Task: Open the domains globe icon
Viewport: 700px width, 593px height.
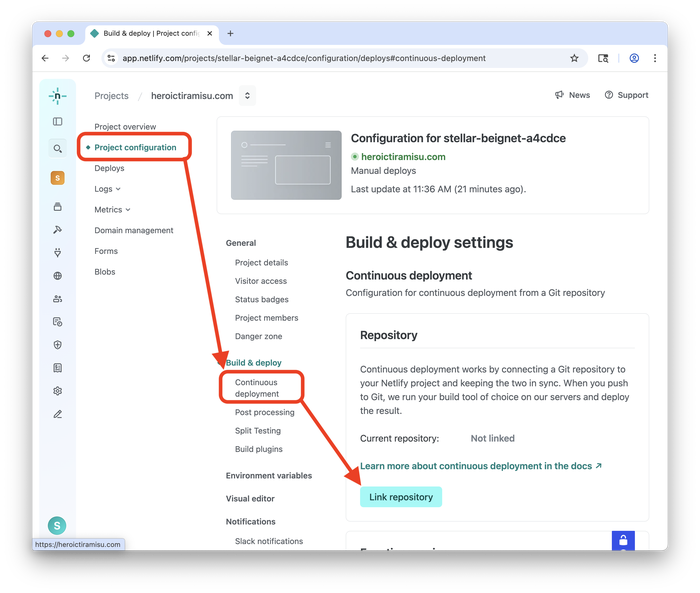Action: point(58,276)
